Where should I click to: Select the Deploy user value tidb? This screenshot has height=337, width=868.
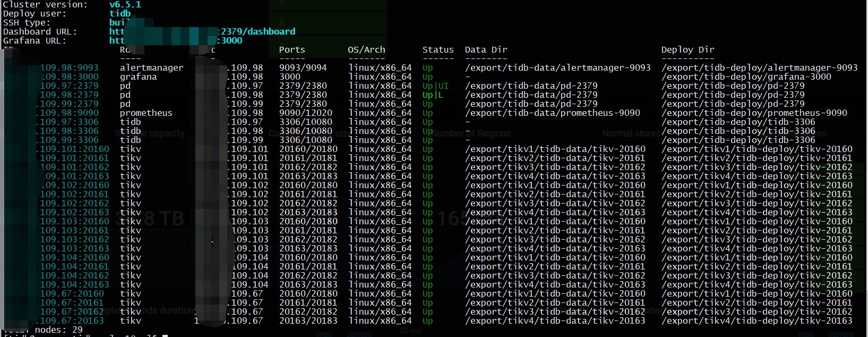click(x=120, y=13)
